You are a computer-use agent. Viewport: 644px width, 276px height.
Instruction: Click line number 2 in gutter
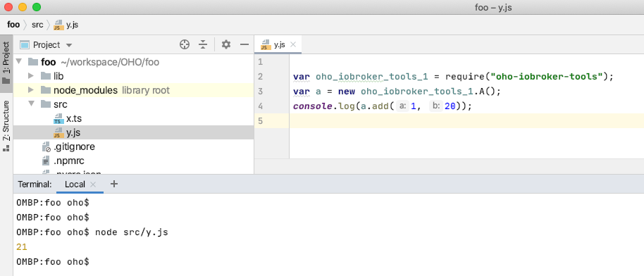[x=261, y=76]
